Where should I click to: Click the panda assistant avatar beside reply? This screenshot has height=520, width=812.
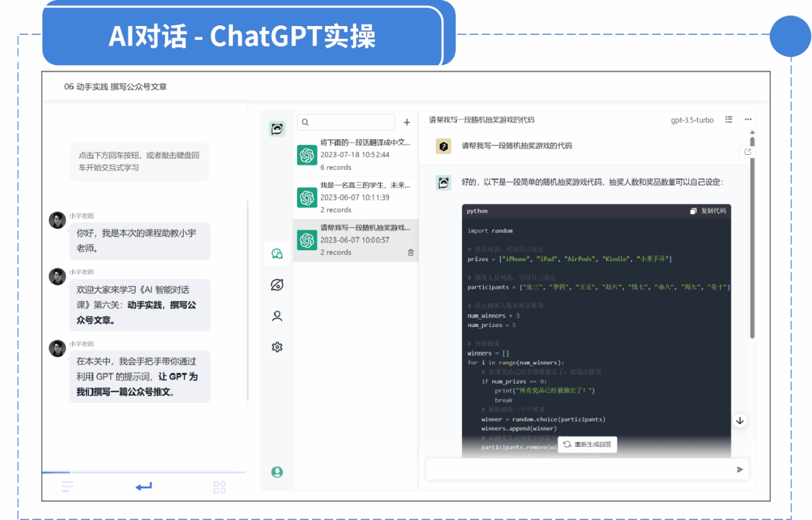[443, 183]
